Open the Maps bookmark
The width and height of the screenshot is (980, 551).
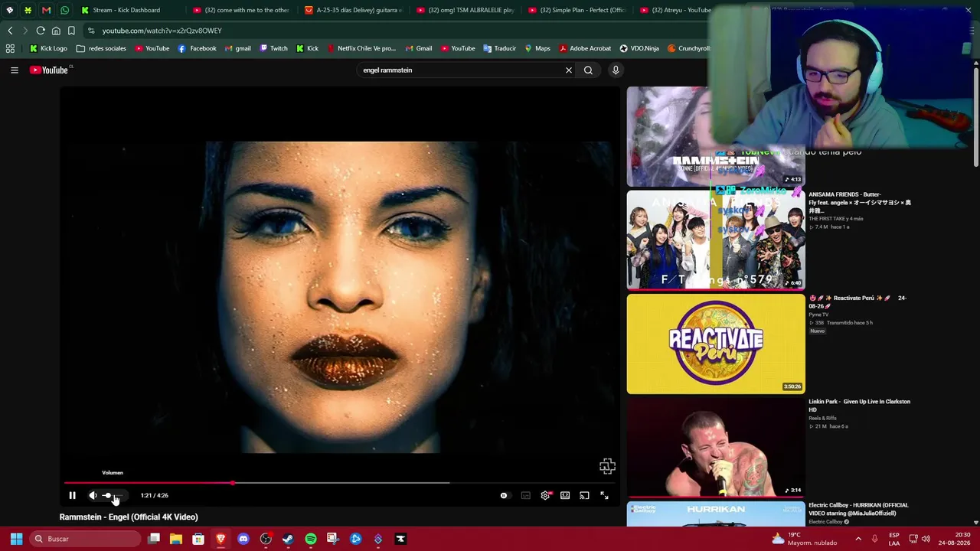click(537, 48)
